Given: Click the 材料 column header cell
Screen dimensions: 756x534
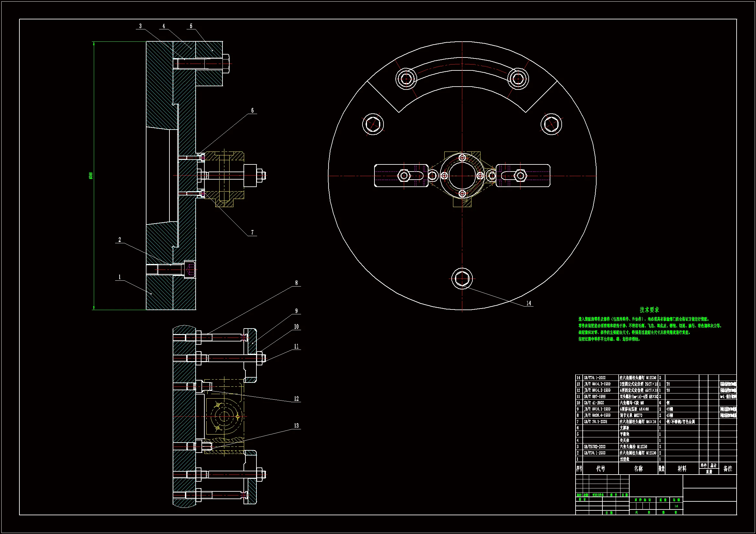Looking at the screenshot, I should (x=682, y=468).
